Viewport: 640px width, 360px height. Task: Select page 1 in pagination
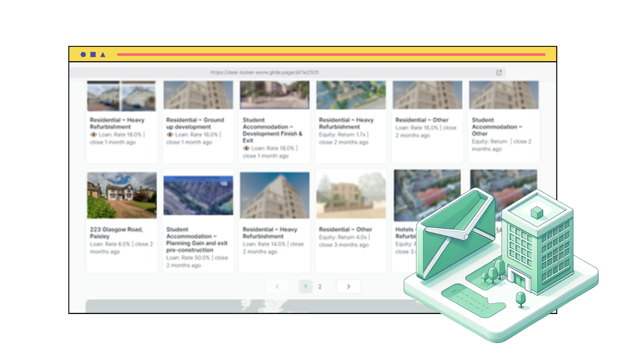(305, 287)
